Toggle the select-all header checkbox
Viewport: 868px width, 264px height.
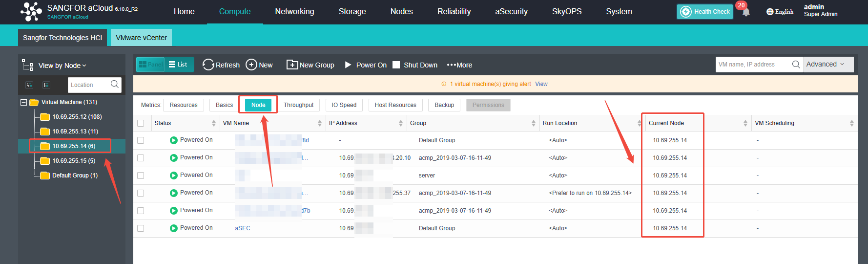coord(141,123)
